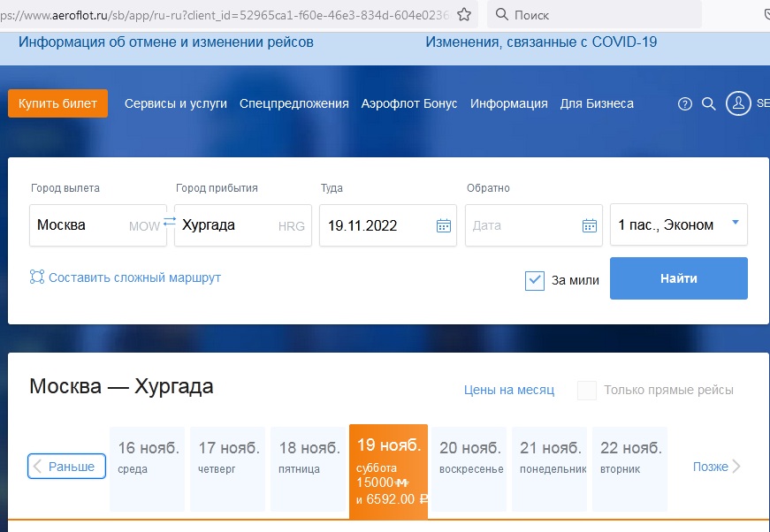Open calendar for departure date
The image size is (770, 532).
(444, 225)
